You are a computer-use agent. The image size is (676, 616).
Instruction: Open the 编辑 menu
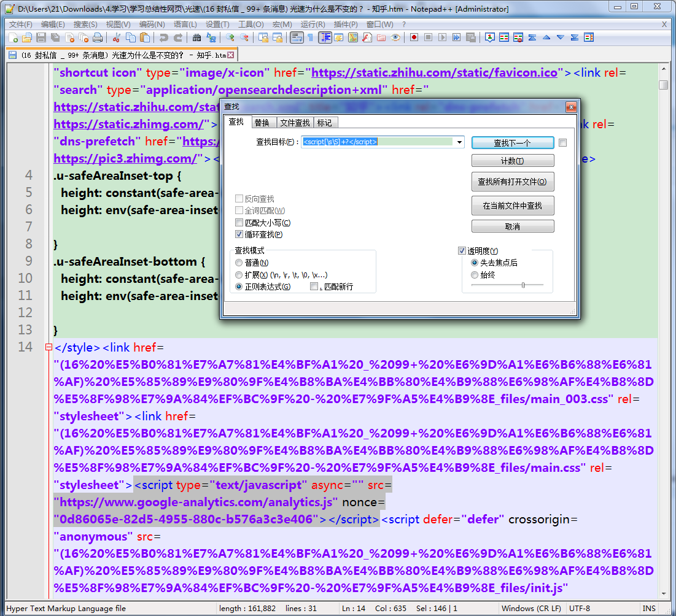53,25
